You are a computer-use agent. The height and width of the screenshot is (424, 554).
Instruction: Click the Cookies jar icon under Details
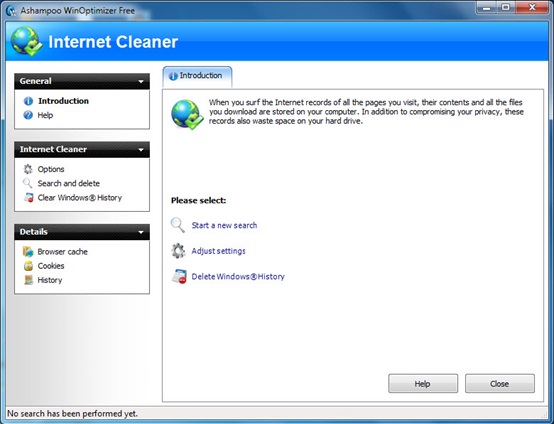pyautogui.click(x=28, y=266)
